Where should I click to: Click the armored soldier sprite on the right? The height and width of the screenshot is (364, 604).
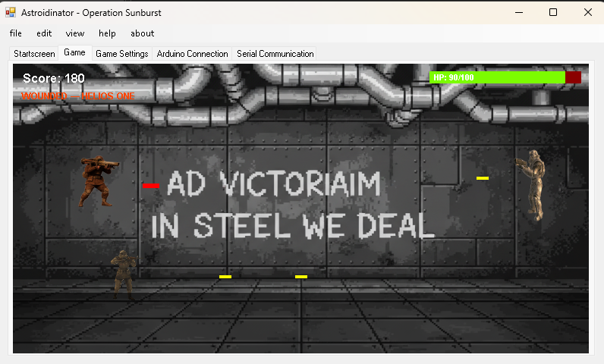[531, 185]
